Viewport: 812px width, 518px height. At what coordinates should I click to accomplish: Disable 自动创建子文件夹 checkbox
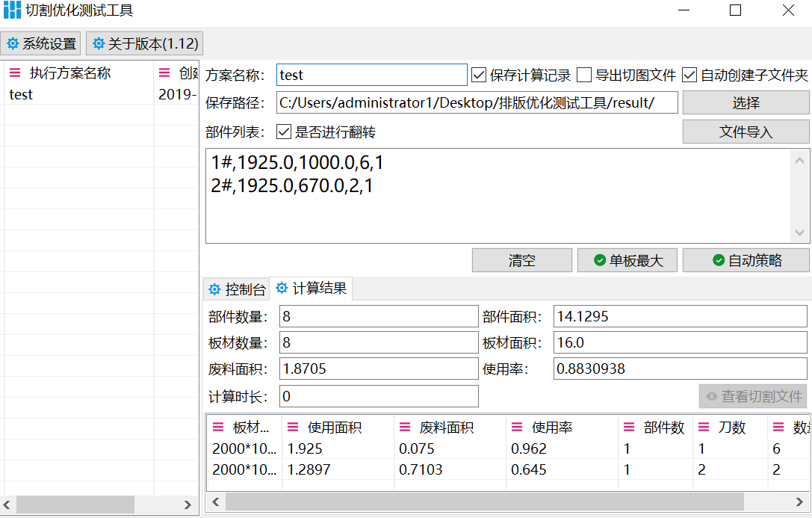pyautogui.click(x=689, y=75)
